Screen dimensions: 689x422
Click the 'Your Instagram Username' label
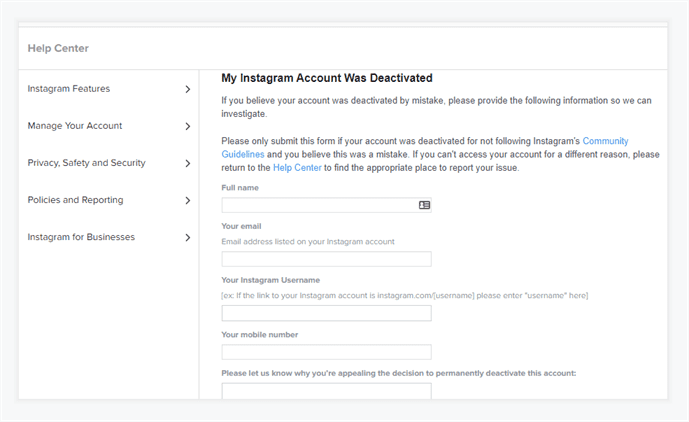point(271,280)
